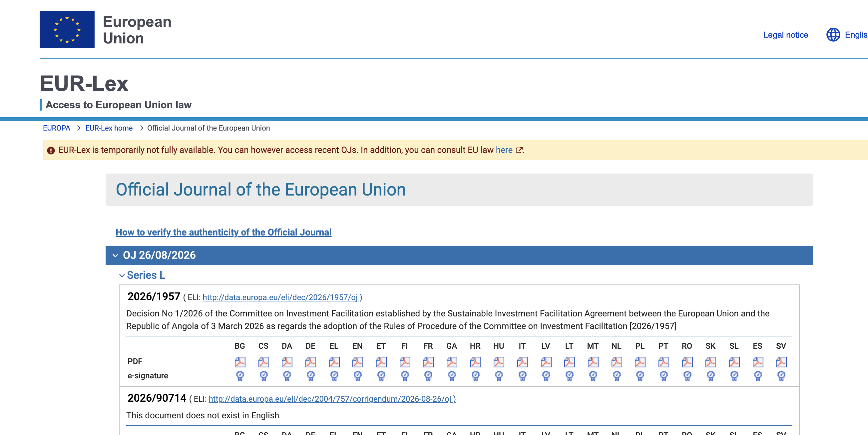View the CS e-signature for 2026/1957

(x=263, y=376)
